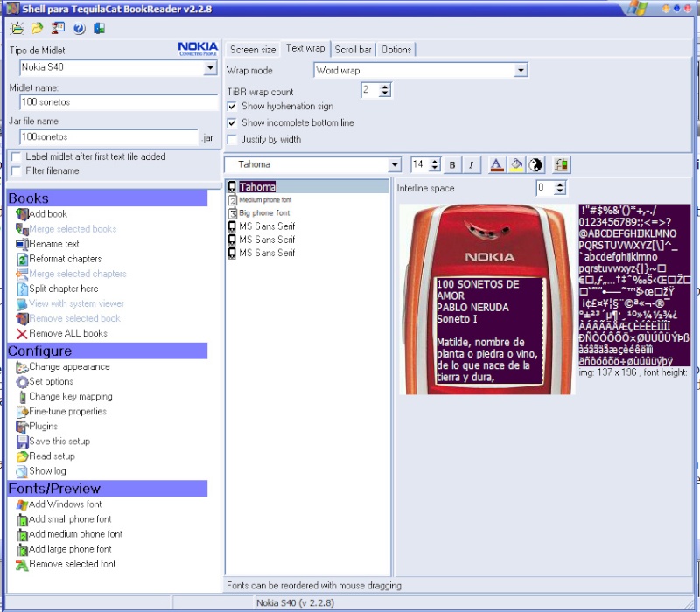This screenshot has width=700, height=612.
Task: Click the Fonts/Preview section header
Action: [x=107, y=489]
